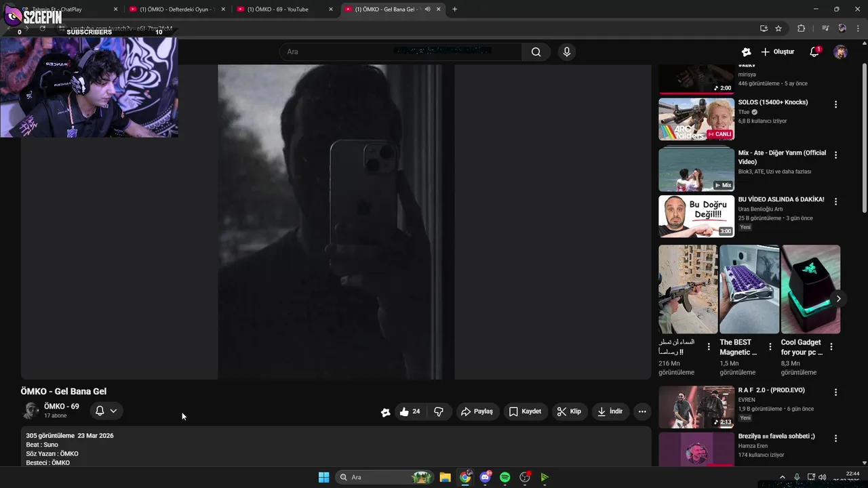Create a clip with the Klip button
Screen dimensions: 868x488
569,411
